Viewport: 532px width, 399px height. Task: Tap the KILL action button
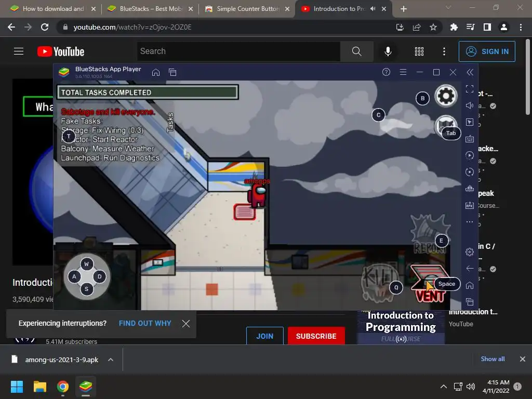pos(379,283)
